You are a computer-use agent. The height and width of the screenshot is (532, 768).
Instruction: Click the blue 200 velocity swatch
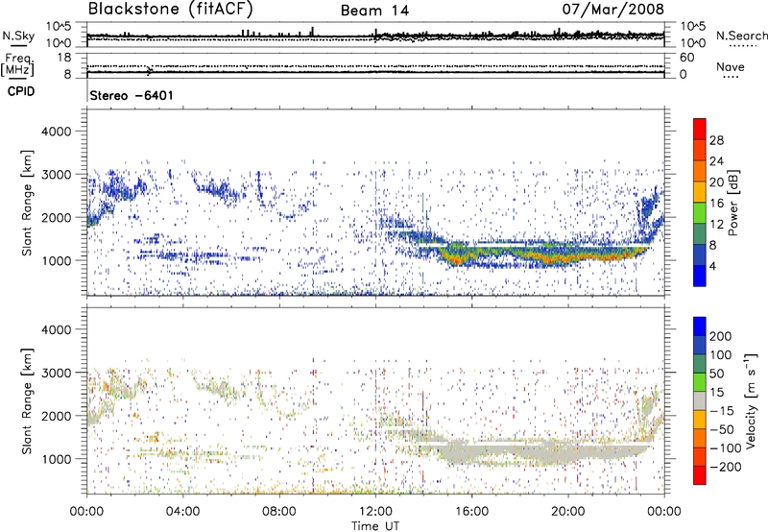(x=700, y=326)
